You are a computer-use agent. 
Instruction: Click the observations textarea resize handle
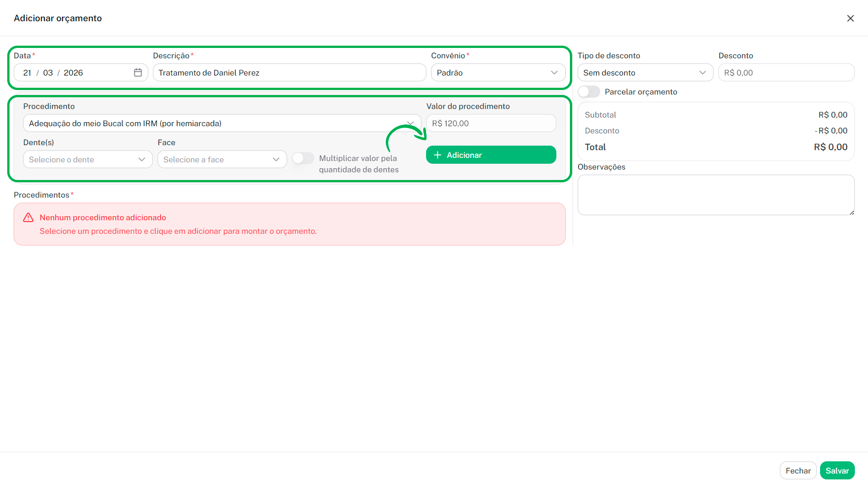pyautogui.click(x=852, y=212)
